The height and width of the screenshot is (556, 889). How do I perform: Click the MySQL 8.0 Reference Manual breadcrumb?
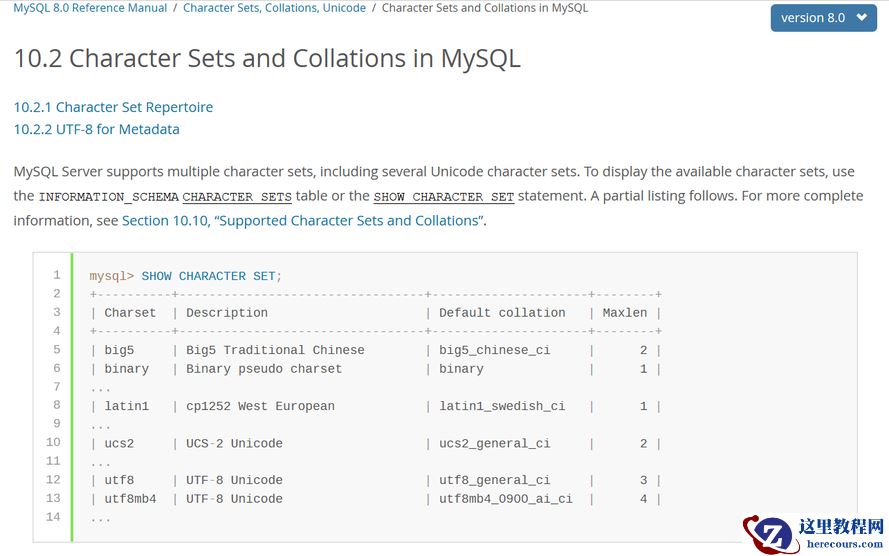pos(90,8)
